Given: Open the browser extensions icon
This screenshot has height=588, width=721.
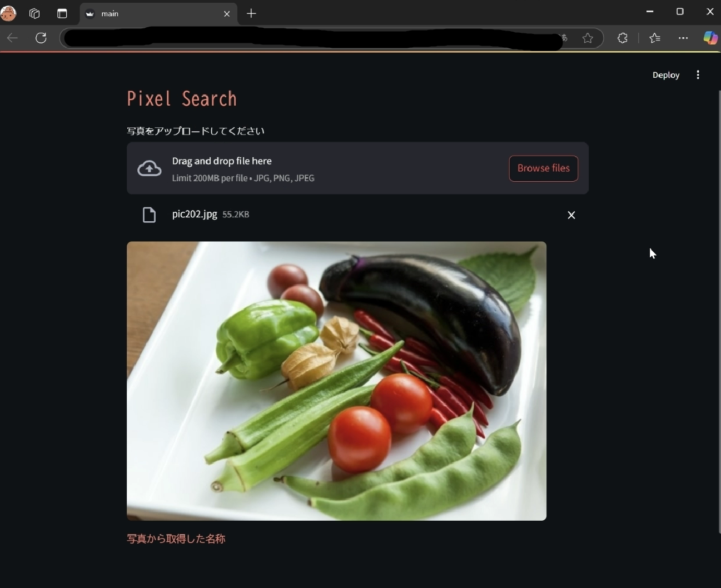Looking at the screenshot, I should [623, 38].
